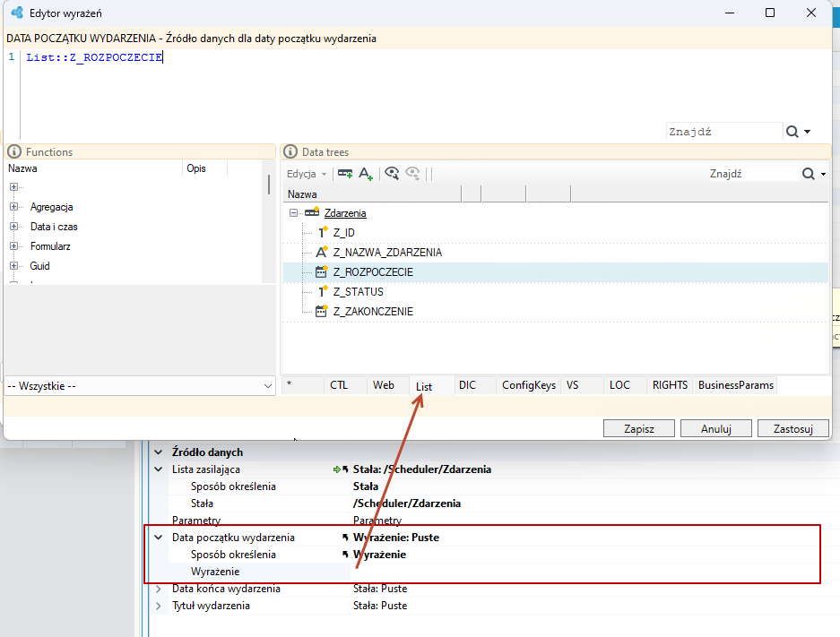Click the add list icon in Data trees toolbar
The image size is (840, 637).
click(345, 174)
